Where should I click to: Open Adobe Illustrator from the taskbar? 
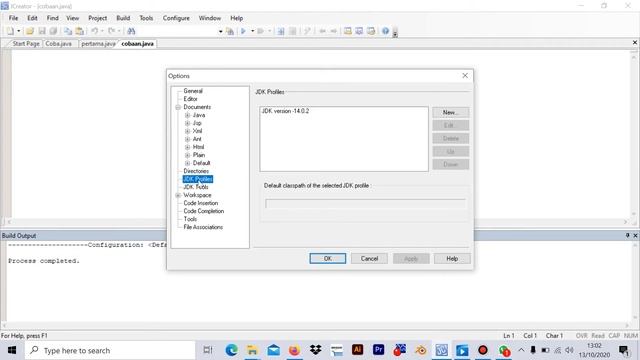coord(358,350)
